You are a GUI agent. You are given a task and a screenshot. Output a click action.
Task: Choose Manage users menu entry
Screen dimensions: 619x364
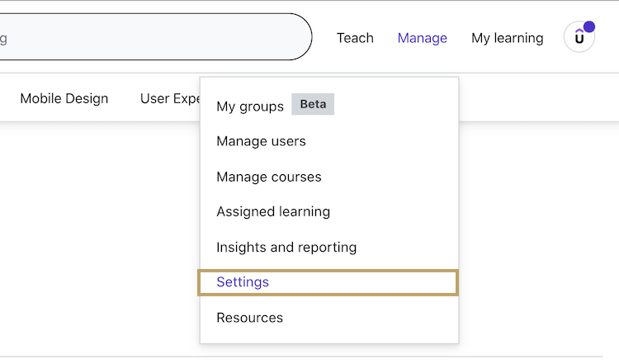click(x=261, y=141)
